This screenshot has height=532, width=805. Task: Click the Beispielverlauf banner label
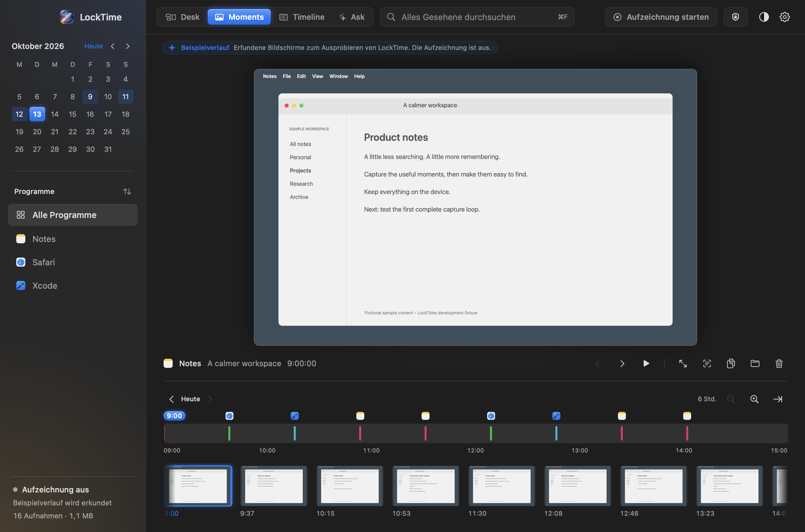pos(205,47)
